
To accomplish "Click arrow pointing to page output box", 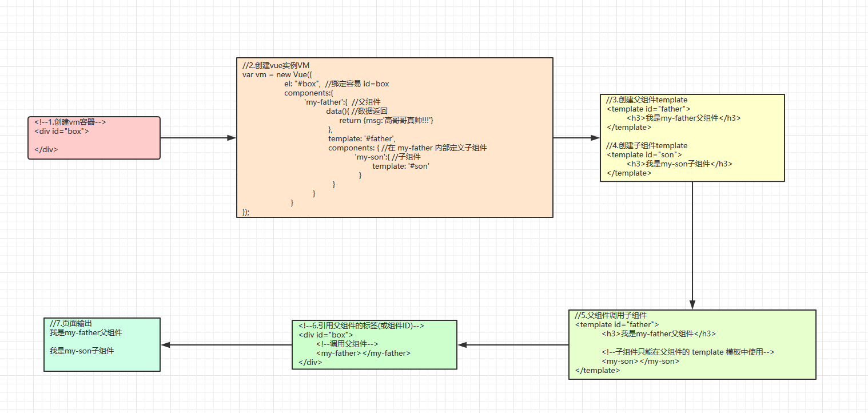I will click(226, 345).
